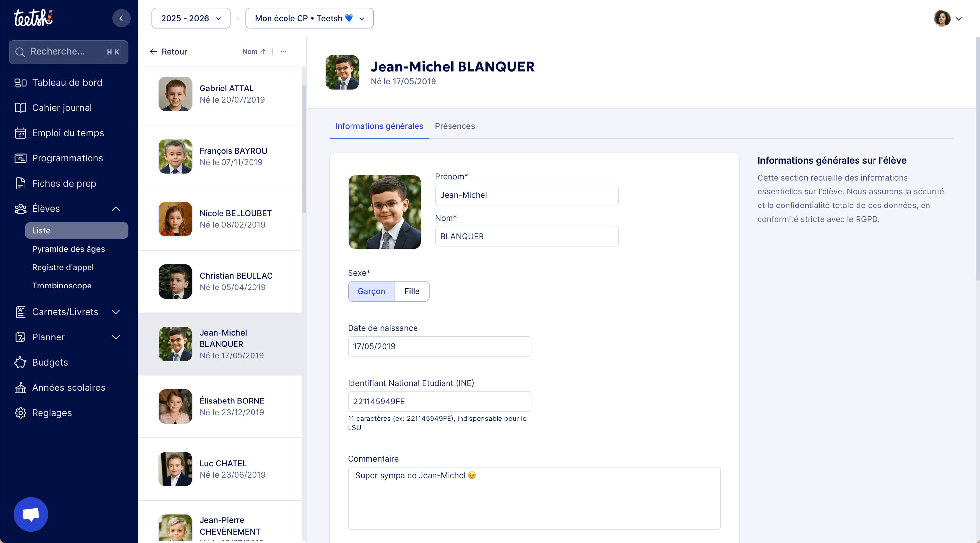Focus the Recherche search field
Viewport: 980px width, 543px height.
click(69, 52)
